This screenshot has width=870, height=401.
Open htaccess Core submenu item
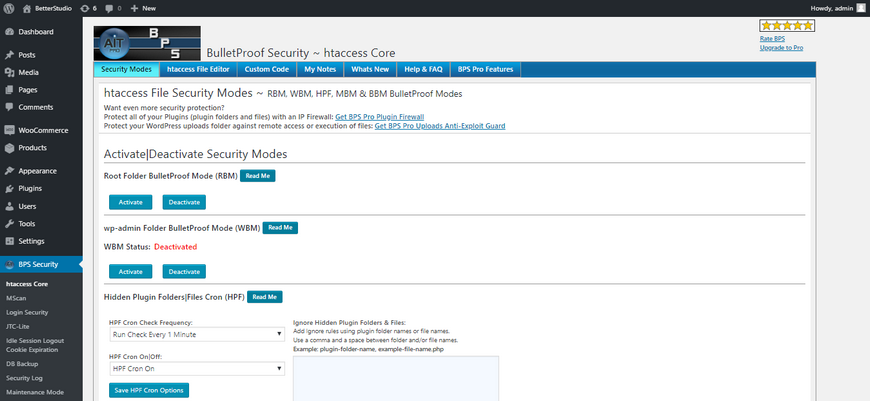click(27, 284)
